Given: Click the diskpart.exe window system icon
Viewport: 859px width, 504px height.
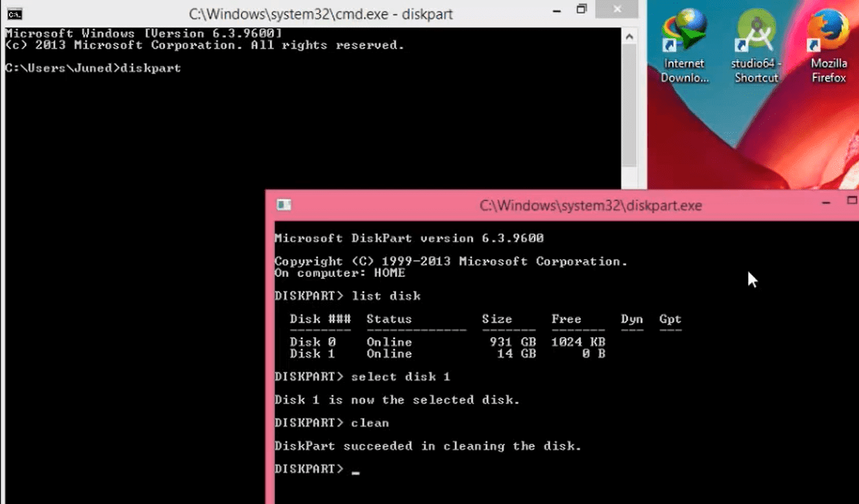Looking at the screenshot, I should pyautogui.click(x=284, y=205).
